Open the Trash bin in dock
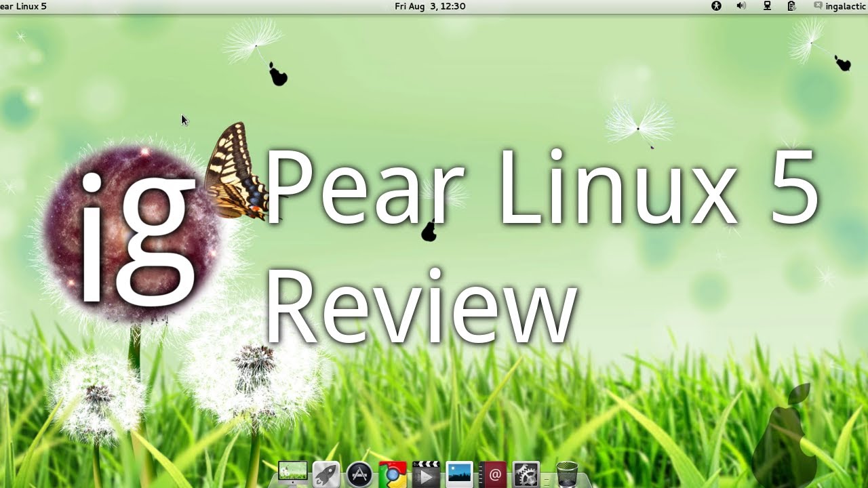This screenshot has height=488, width=868. pyautogui.click(x=567, y=474)
